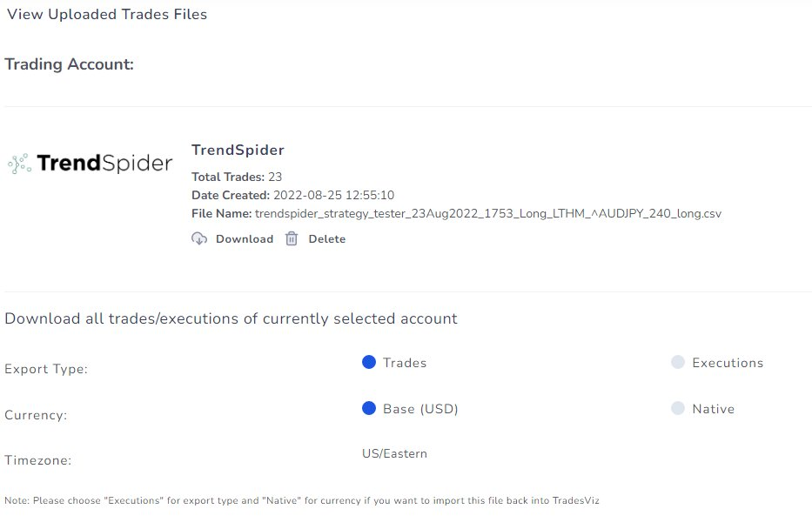Screen dimensions: 812x529
Task: Click the Currency: label
Action: point(36,415)
